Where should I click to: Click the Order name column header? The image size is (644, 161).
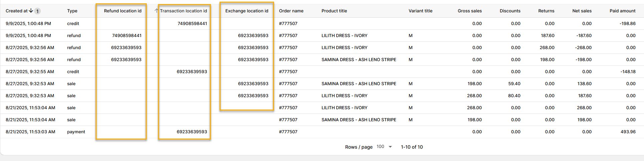(x=291, y=11)
